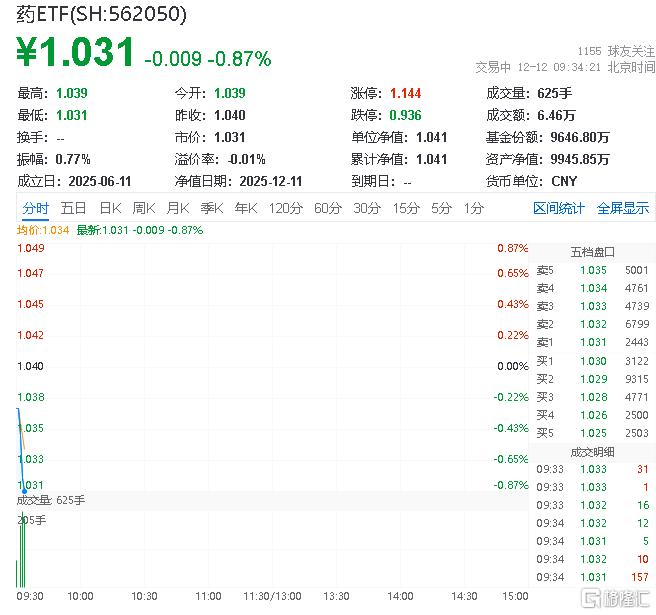The image size is (656, 615).
Task: Choose the 60分 interval tab
Action: [x=327, y=208]
